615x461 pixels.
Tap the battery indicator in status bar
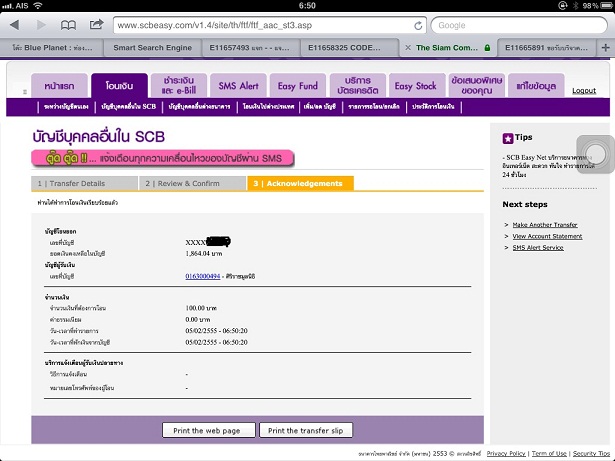[x=606, y=5]
